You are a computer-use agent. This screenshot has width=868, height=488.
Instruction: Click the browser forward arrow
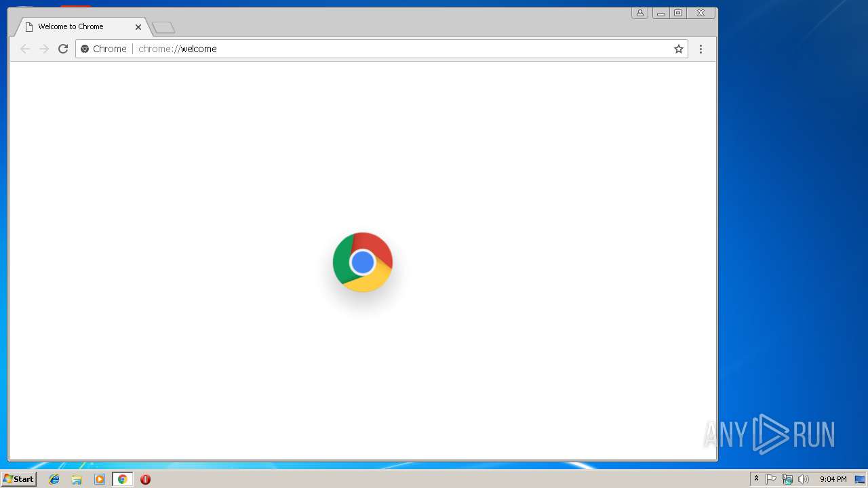[44, 49]
